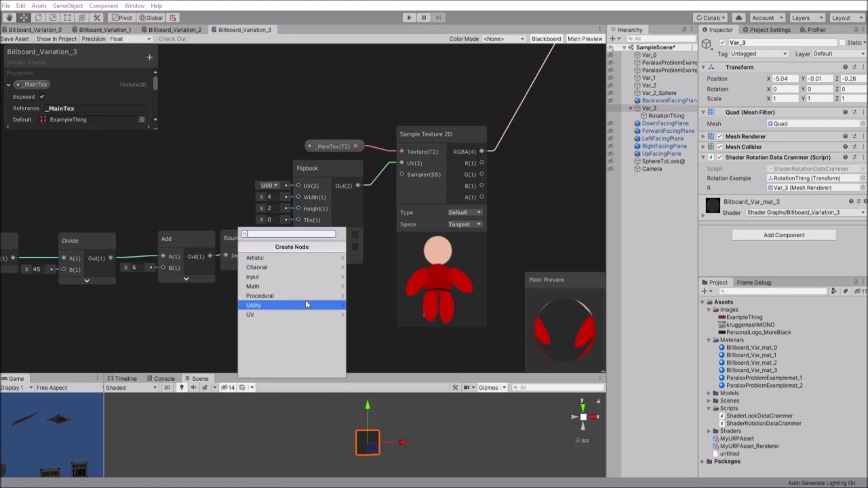Viewport: 868px width, 488px height.
Task: Click the hidden objects count icon showing 14
Action: (227, 388)
